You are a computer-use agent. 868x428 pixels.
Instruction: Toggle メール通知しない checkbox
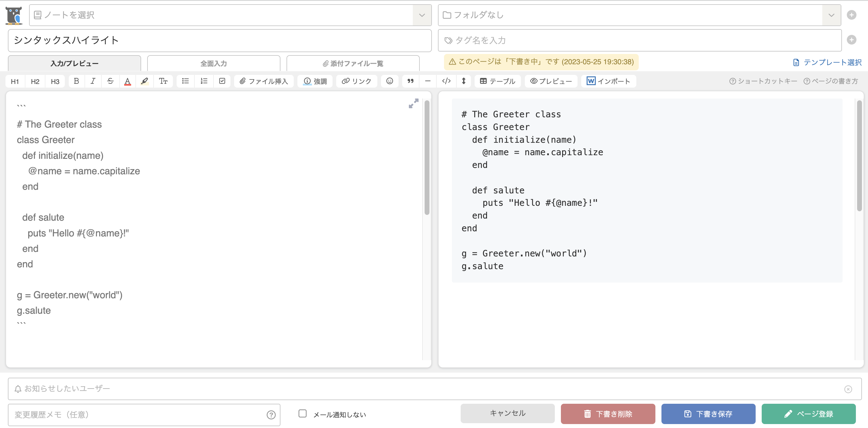[x=303, y=413]
